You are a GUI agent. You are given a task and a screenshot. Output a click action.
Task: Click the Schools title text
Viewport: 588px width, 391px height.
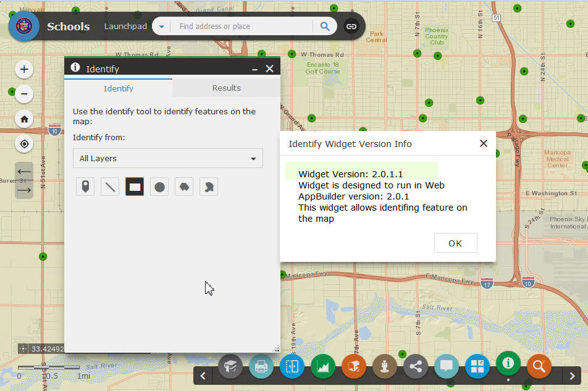click(68, 27)
